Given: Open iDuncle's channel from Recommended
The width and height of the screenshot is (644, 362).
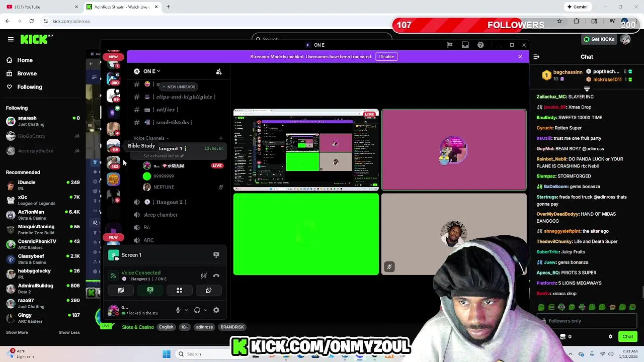Looking at the screenshot, I should [x=42, y=186].
